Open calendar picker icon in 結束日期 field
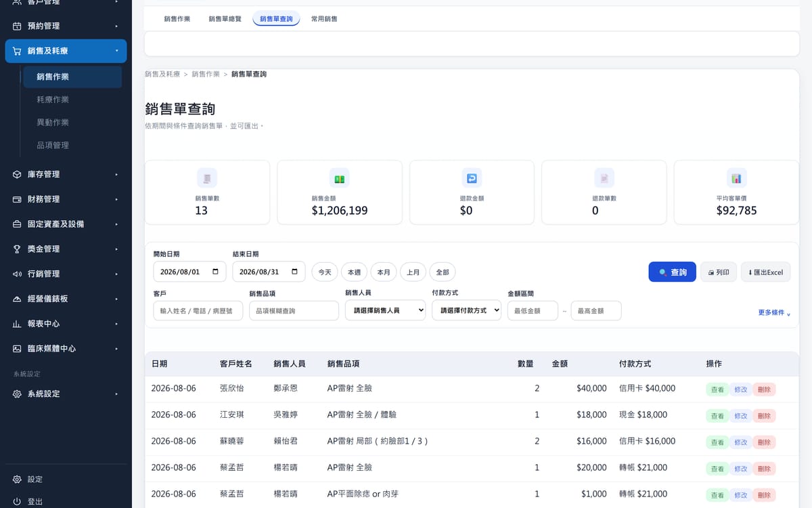Viewport: 812px width, 508px height. 294,272
